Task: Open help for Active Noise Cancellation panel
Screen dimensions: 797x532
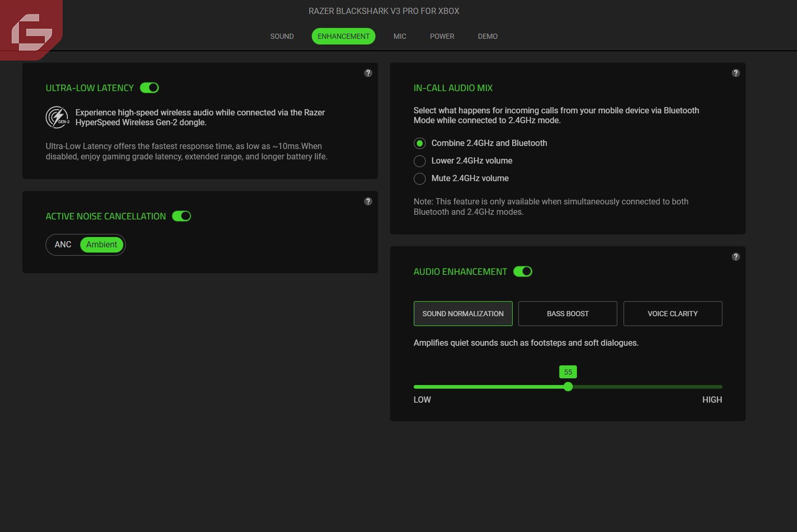Action: (x=368, y=201)
